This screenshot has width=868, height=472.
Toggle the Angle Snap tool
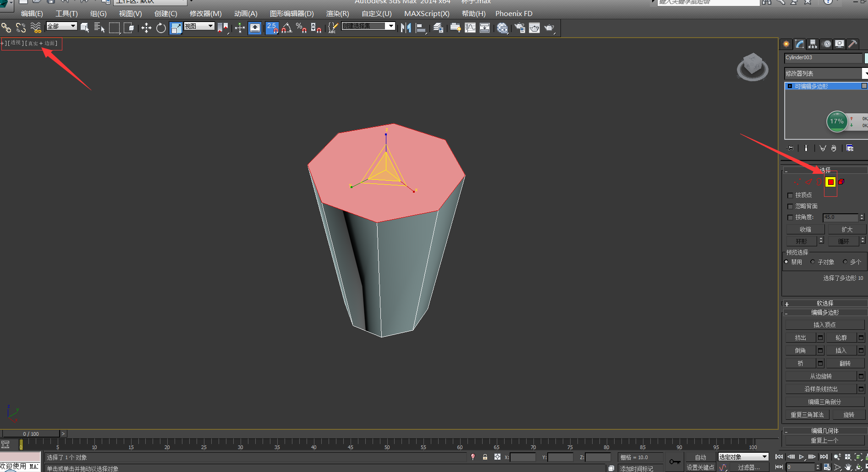click(286, 28)
